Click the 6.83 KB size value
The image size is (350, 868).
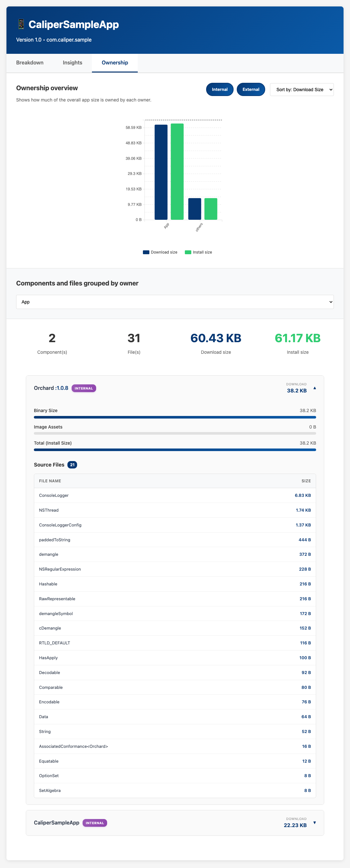pos(303,495)
